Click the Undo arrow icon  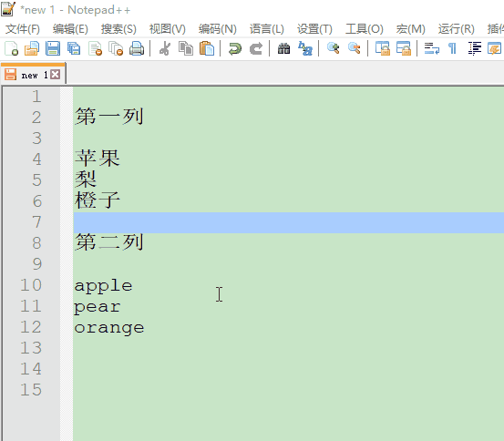click(x=235, y=49)
